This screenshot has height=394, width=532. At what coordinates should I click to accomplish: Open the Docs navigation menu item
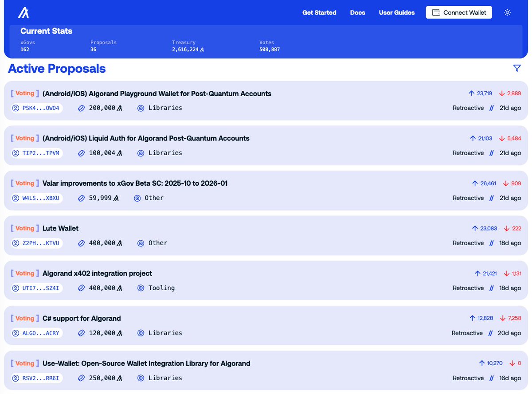pyautogui.click(x=357, y=12)
